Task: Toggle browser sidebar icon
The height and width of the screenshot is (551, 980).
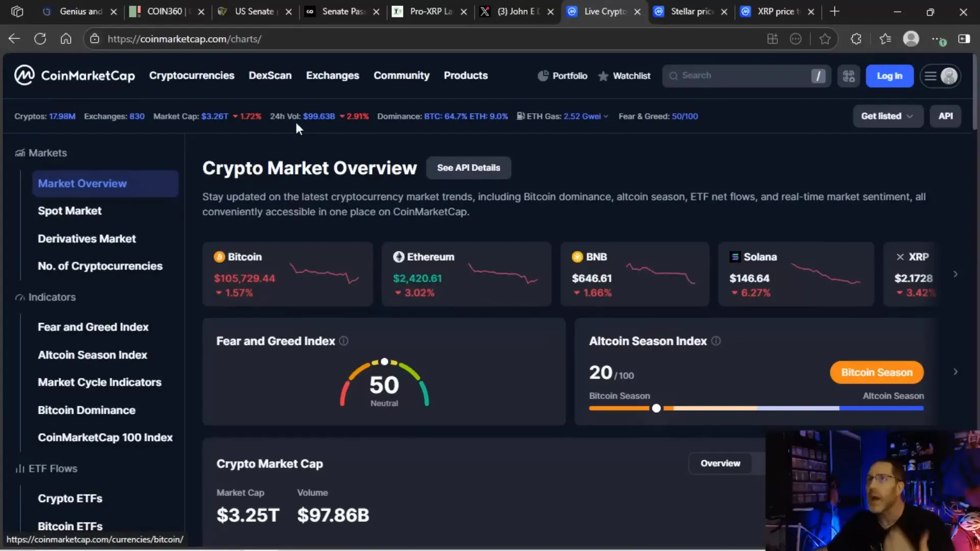Action: (x=964, y=39)
